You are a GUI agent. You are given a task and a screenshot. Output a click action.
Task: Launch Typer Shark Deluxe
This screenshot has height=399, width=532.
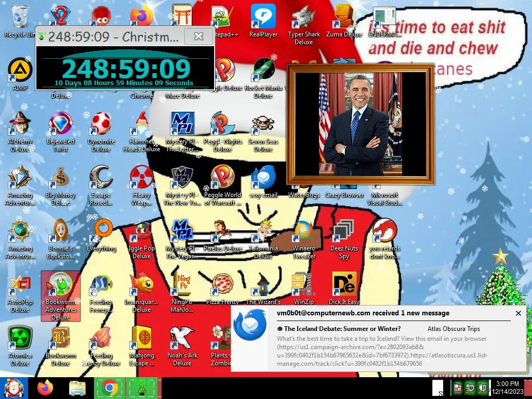click(x=303, y=25)
